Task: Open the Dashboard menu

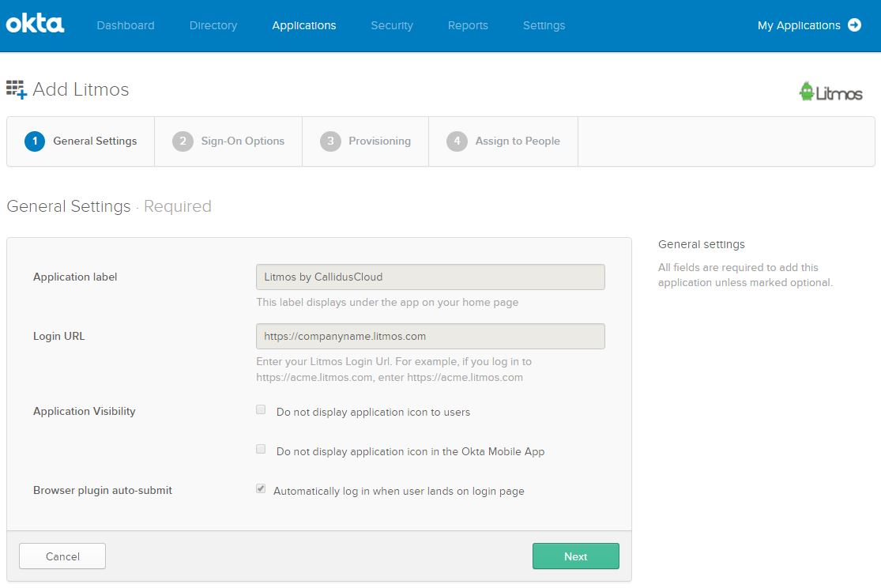Action: [x=126, y=25]
